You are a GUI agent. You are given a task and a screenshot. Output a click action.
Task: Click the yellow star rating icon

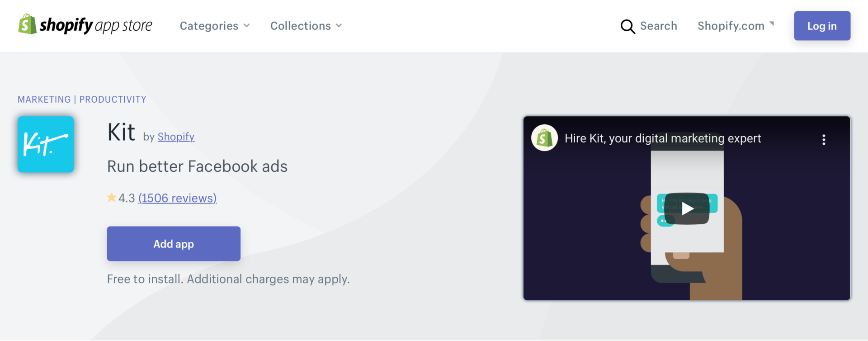[111, 198]
